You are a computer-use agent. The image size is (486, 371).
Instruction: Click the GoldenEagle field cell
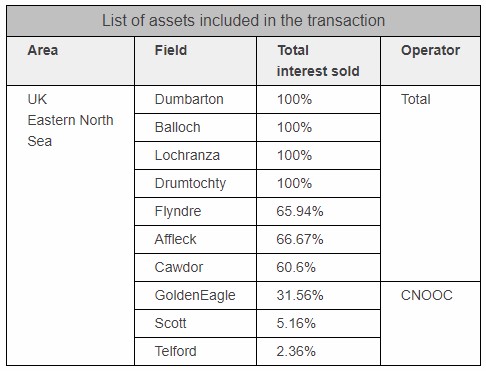pos(195,295)
